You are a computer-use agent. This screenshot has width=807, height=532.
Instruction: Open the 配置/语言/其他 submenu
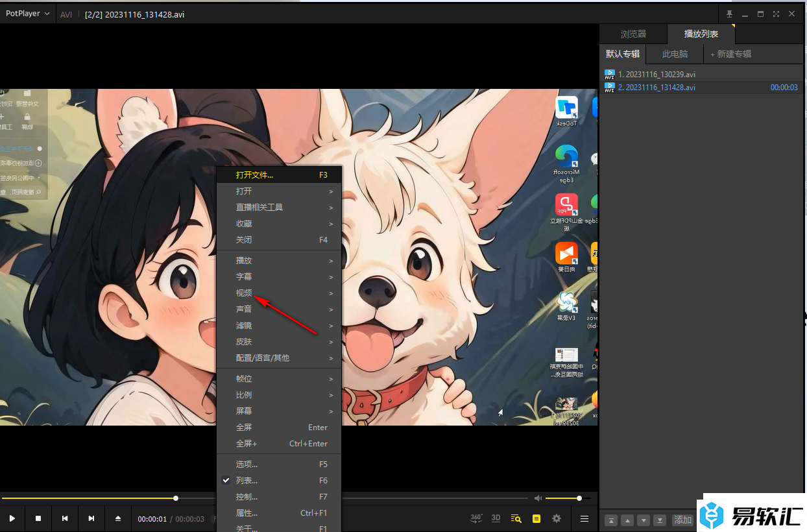278,357
